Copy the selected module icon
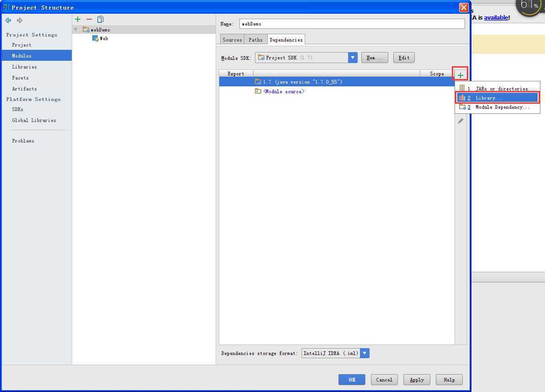The image size is (545, 392). click(x=101, y=20)
